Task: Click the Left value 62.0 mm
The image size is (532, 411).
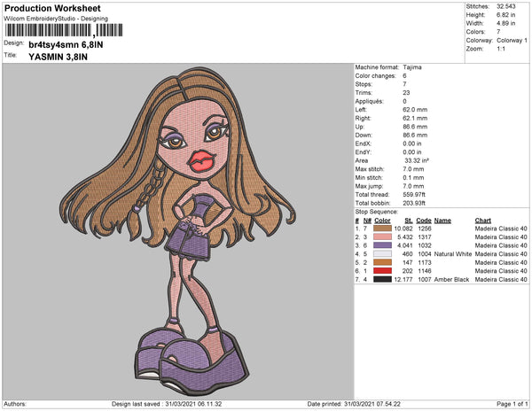Action: pyautogui.click(x=415, y=110)
